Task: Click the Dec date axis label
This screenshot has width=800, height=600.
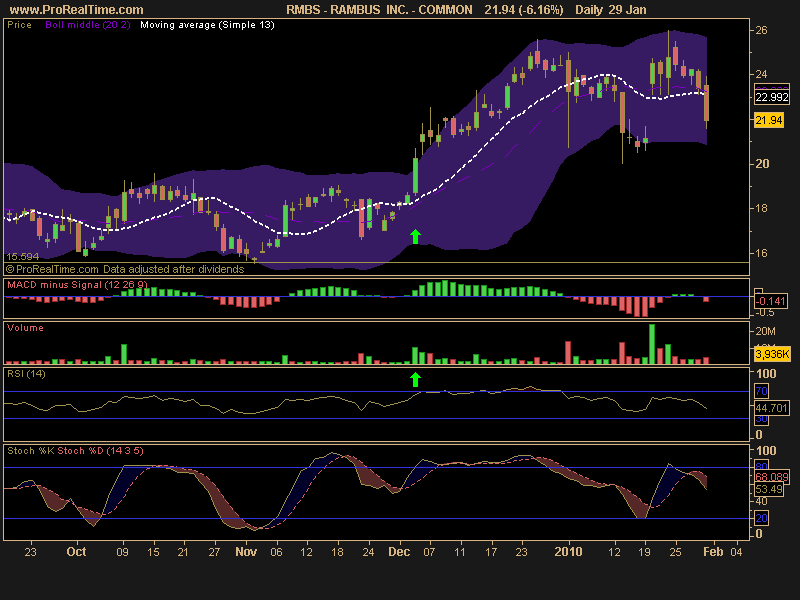Action: (x=399, y=552)
